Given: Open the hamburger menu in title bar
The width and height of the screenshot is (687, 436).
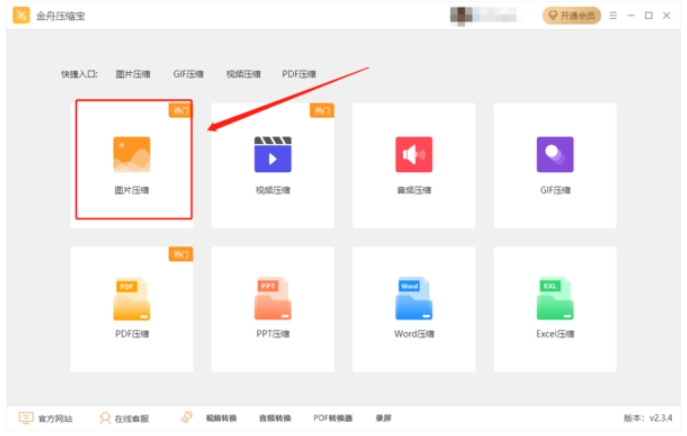Looking at the screenshot, I should [613, 15].
